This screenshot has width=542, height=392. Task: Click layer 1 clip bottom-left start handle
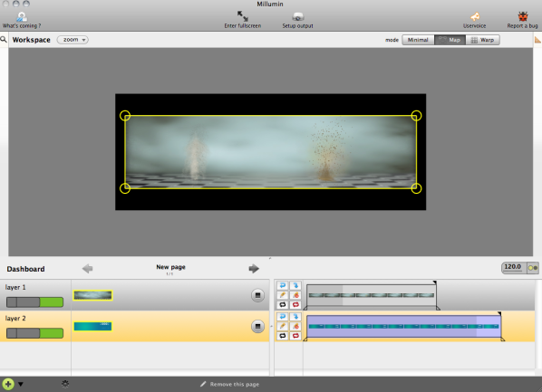pyautogui.click(x=305, y=308)
